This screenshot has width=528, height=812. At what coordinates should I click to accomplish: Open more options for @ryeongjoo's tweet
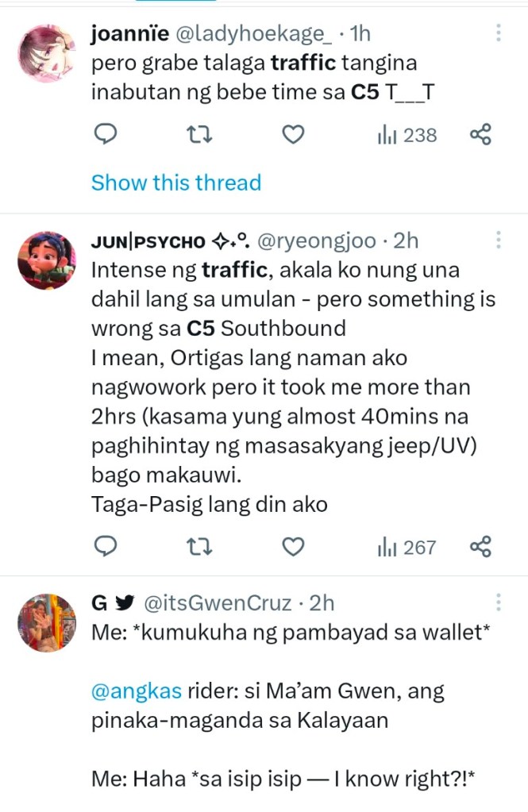coord(498,241)
